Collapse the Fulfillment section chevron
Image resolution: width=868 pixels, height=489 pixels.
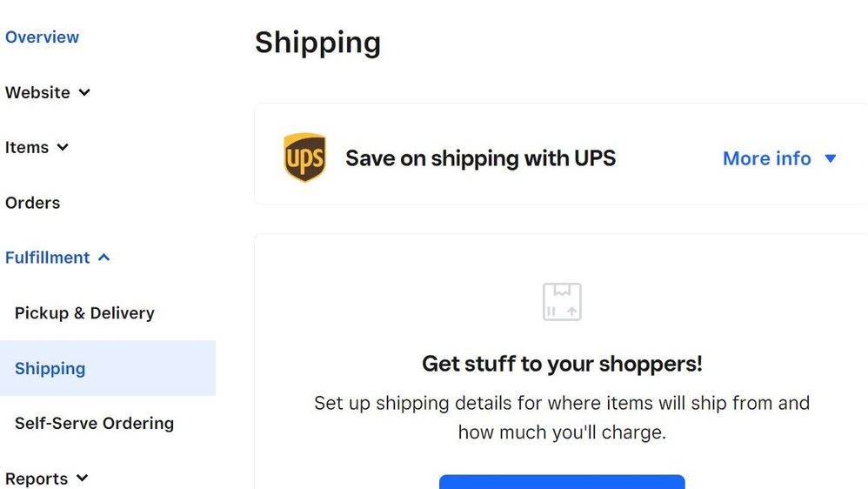tap(103, 258)
